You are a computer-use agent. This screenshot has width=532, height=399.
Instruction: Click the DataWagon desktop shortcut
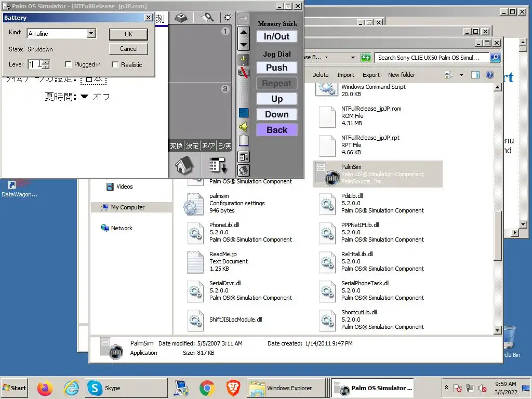coord(19,189)
